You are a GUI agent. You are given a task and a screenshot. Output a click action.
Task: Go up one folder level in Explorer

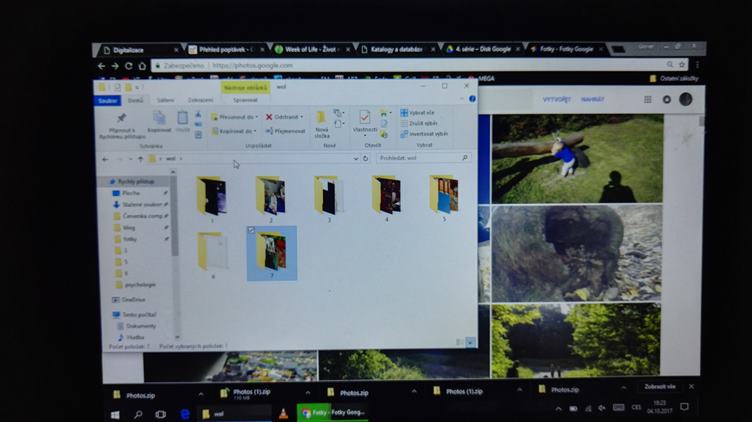pyautogui.click(x=141, y=159)
